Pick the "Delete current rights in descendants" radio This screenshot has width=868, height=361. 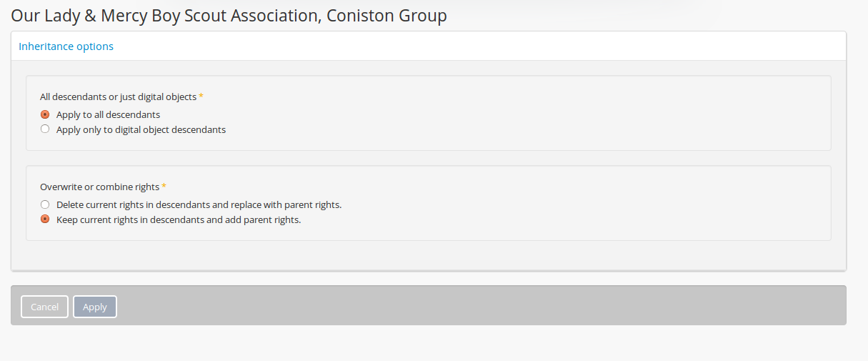45,204
